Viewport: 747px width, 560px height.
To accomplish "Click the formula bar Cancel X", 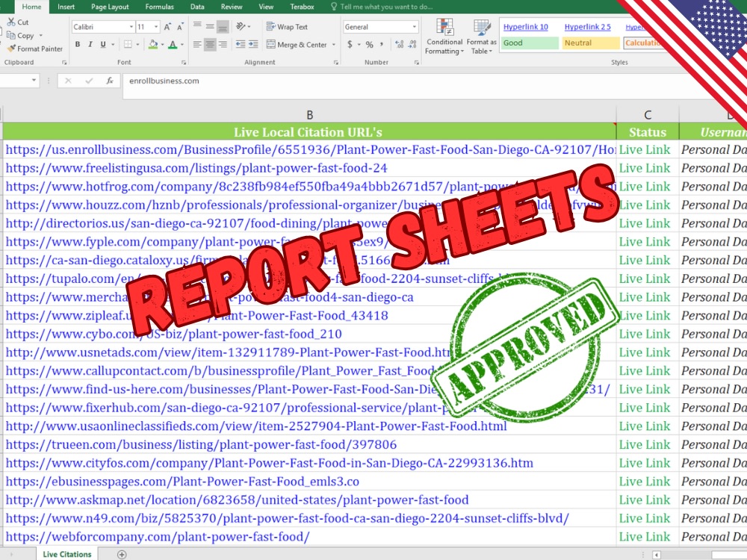I will (x=68, y=81).
